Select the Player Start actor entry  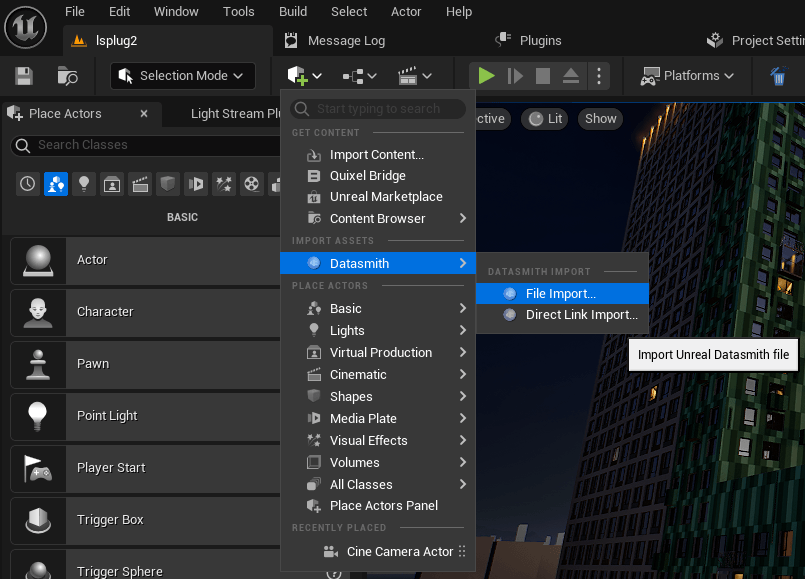click(x=145, y=469)
